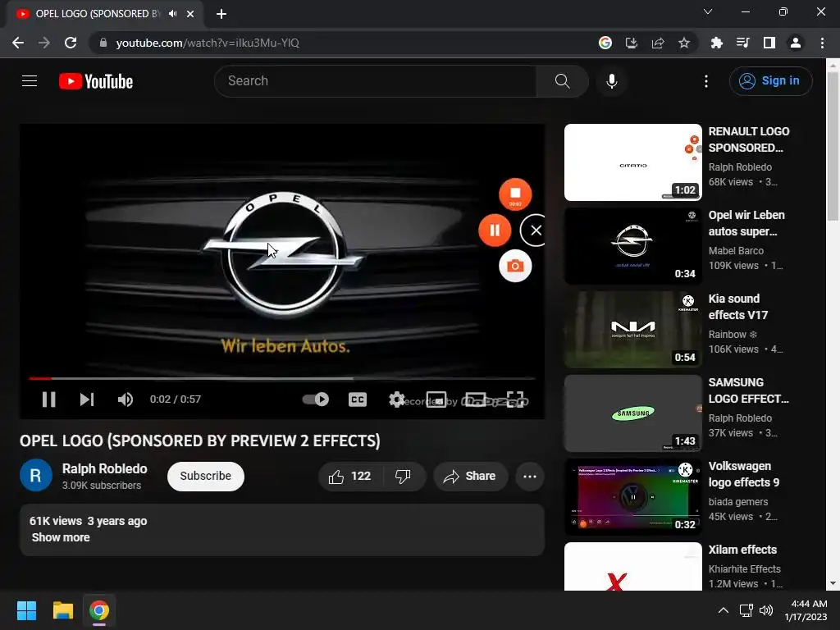The height and width of the screenshot is (630, 840).
Task: Open Google icon in address bar
Action: tap(605, 43)
